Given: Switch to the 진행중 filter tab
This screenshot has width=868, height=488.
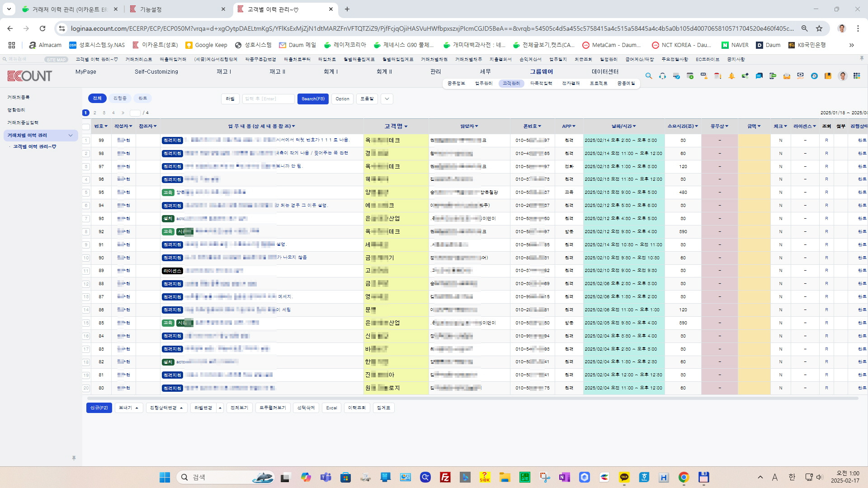Looking at the screenshot, I should 120,98.
